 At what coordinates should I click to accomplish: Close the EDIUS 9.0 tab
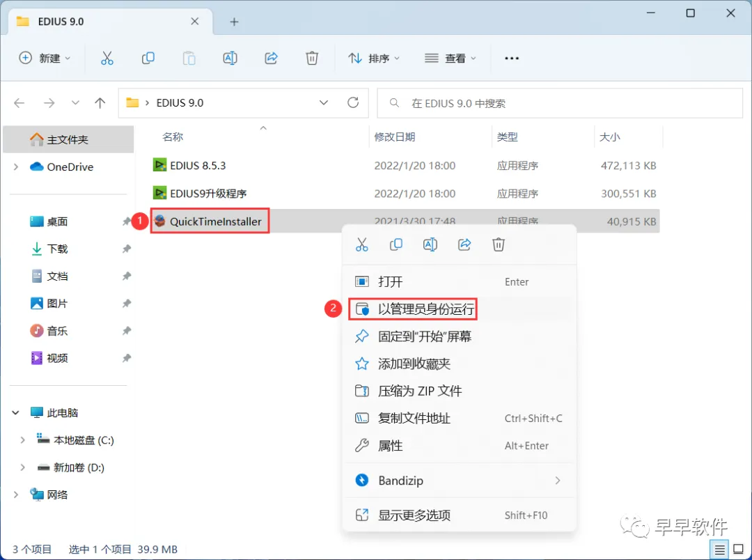195,21
